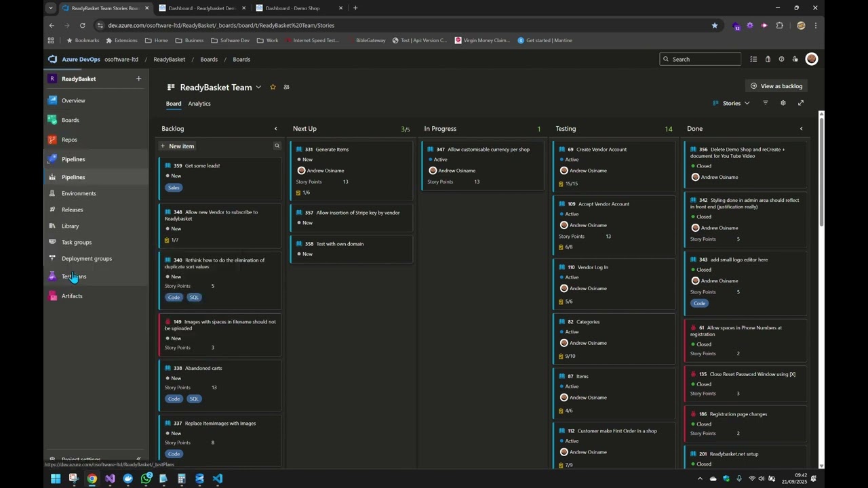Bookmark page with the address bar star
The width and height of the screenshot is (868, 488).
tap(714, 25)
